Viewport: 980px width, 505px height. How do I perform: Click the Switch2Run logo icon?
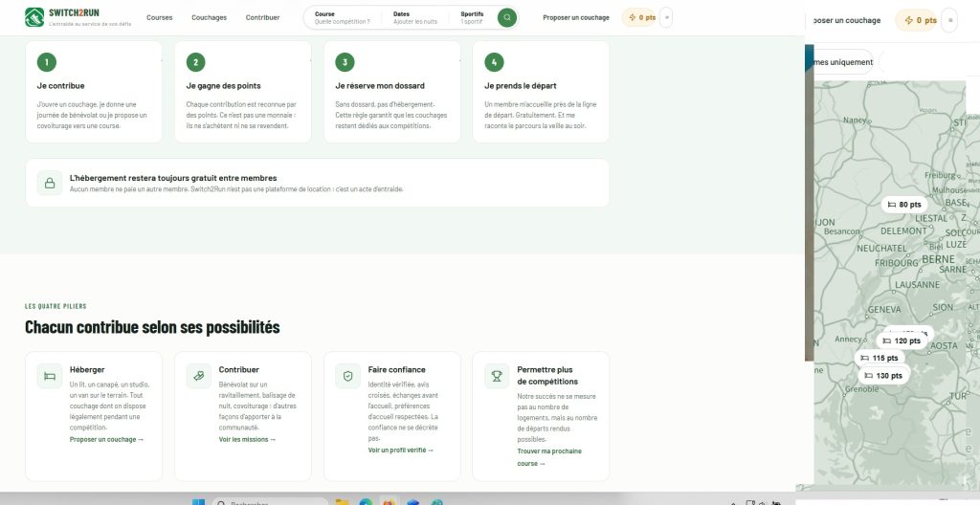33,17
